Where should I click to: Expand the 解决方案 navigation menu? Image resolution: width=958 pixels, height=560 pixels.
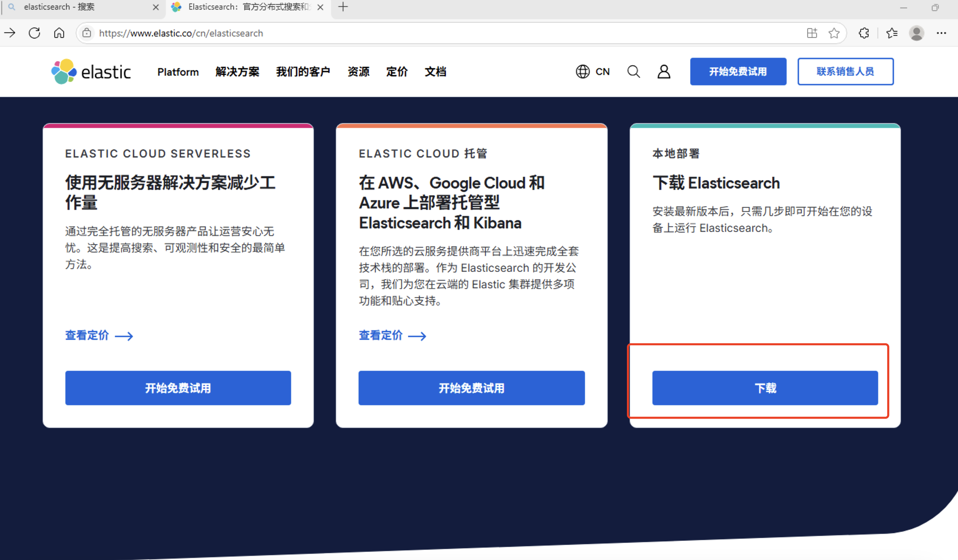(237, 72)
